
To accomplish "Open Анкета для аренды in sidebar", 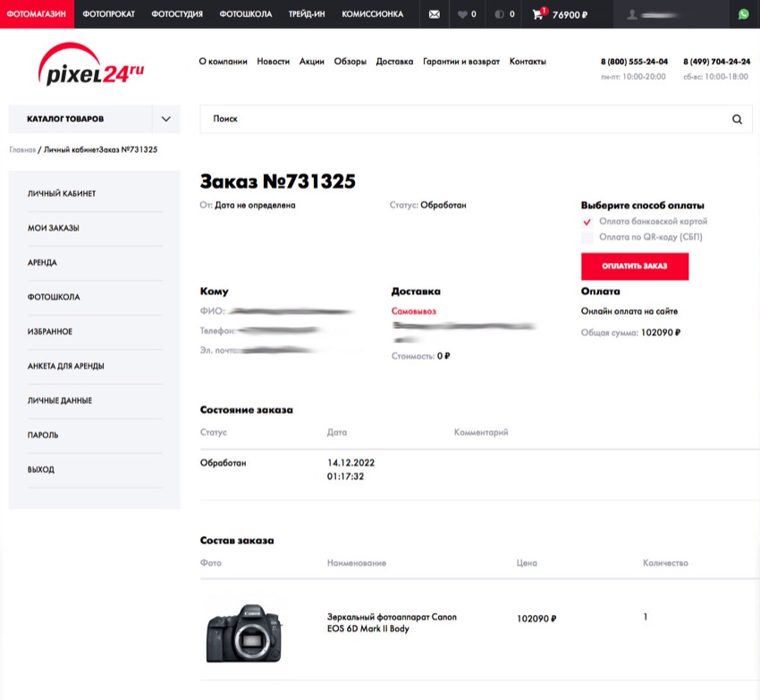I will (x=66, y=366).
